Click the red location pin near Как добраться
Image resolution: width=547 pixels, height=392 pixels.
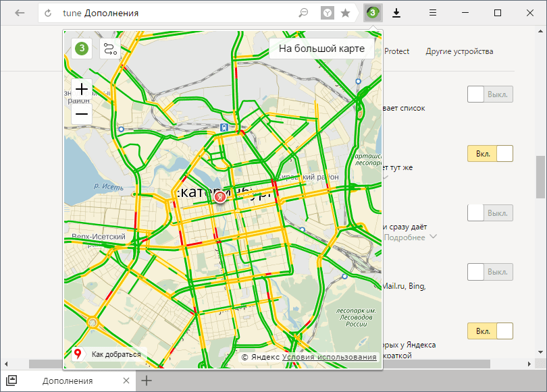click(78, 354)
